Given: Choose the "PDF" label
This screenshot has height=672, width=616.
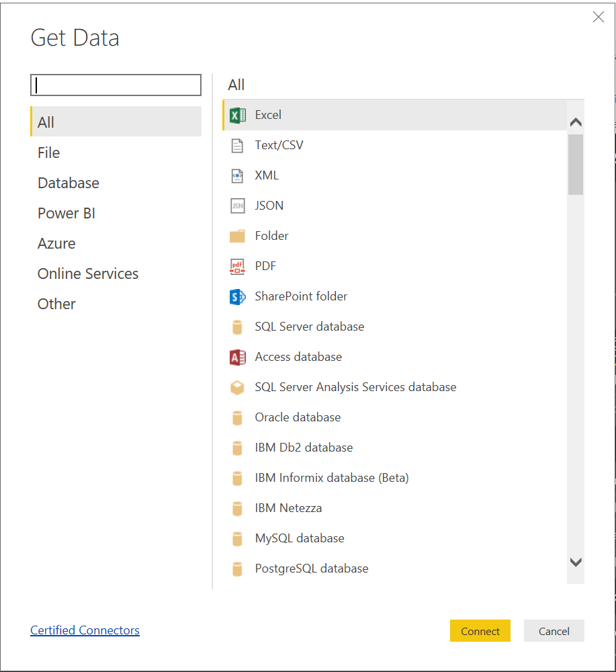Looking at the screenshot, I should pyautogui.click(x=265, y=266).
